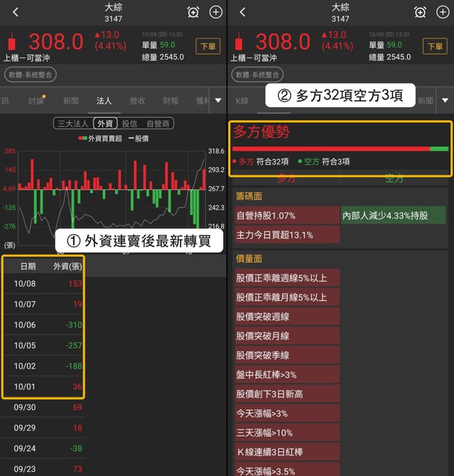Screen dimensions: 454x476
Task: Go back using right panel back arrow
Action: [242, 12]
